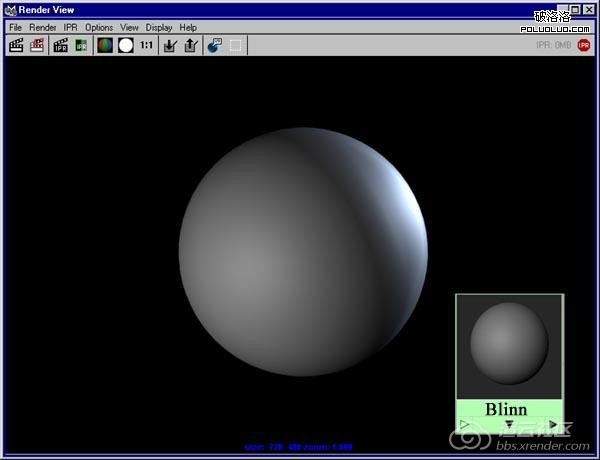The width and height of the screenshot is (600, 460).
Task: Open the File menu
Action: tap(16, 28)
